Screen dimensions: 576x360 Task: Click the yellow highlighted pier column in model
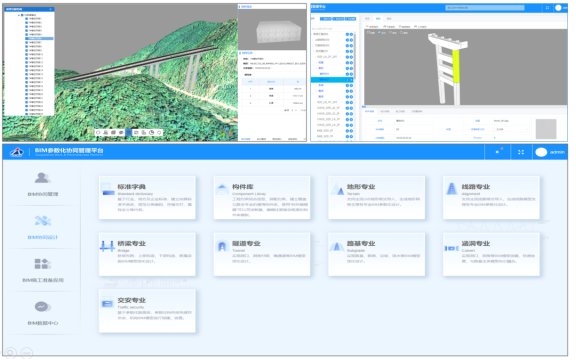click(x=456, y=66)
